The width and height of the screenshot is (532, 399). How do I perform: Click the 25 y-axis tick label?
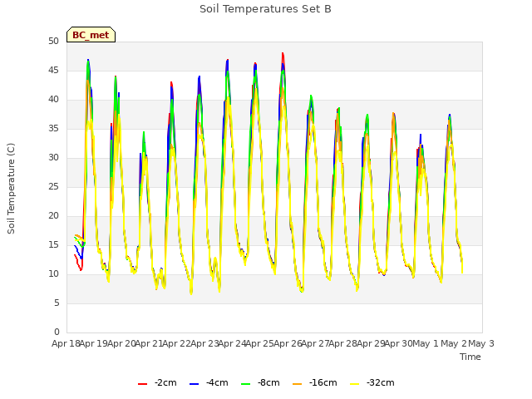click(x=53, y=186)
